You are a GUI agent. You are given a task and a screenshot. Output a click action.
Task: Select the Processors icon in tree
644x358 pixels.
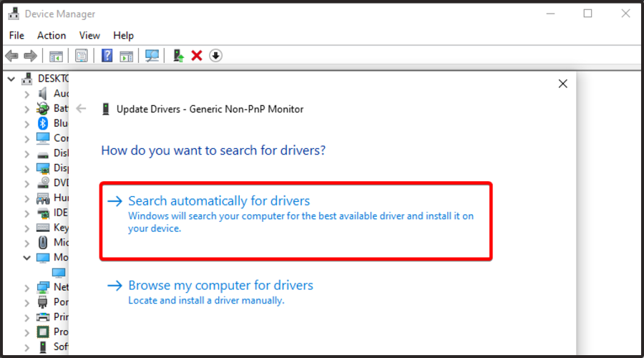point(43,332)
